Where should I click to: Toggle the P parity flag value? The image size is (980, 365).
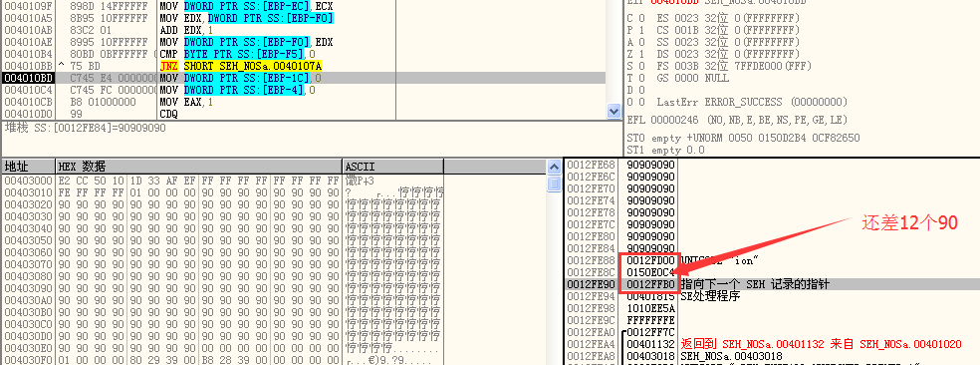(x=641, y=30)
